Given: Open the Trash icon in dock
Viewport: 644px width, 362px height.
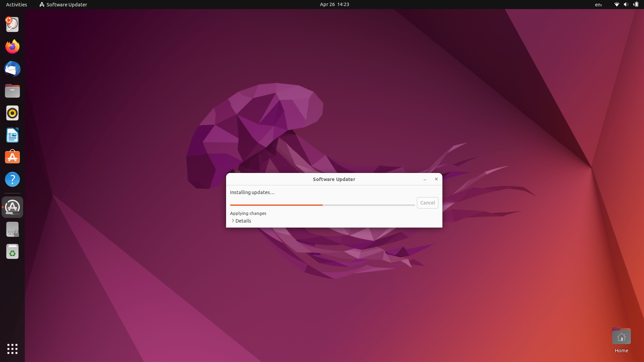Looking at the screenshot, I should click(x=12, y=251).
